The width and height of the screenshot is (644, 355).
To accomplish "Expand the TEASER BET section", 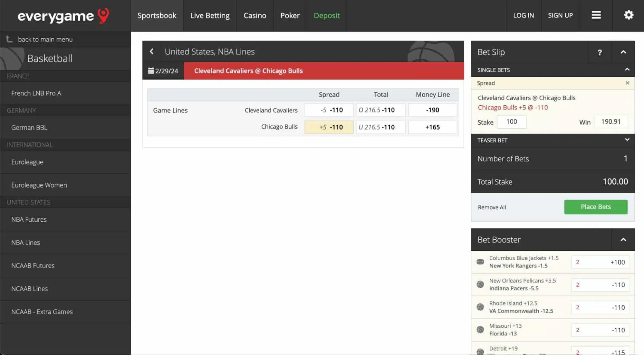I will point(627,140).
